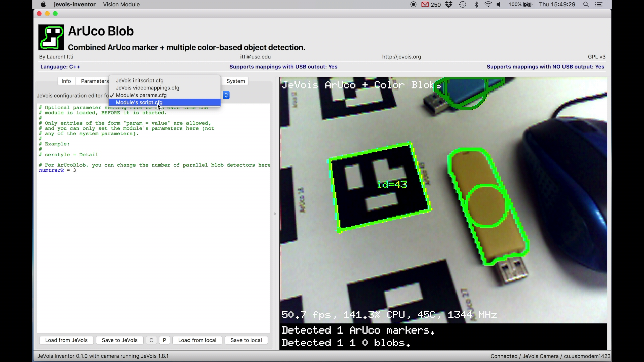This screenshot has width=644, height=362.
Task: Open Notification Center list icon
Action: [x=599, y=4]
